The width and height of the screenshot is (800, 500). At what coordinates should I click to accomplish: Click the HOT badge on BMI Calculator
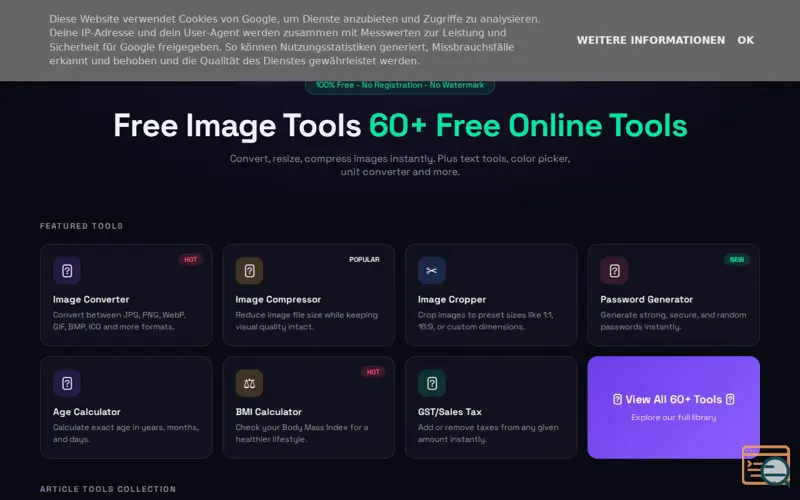click(373, 372)
